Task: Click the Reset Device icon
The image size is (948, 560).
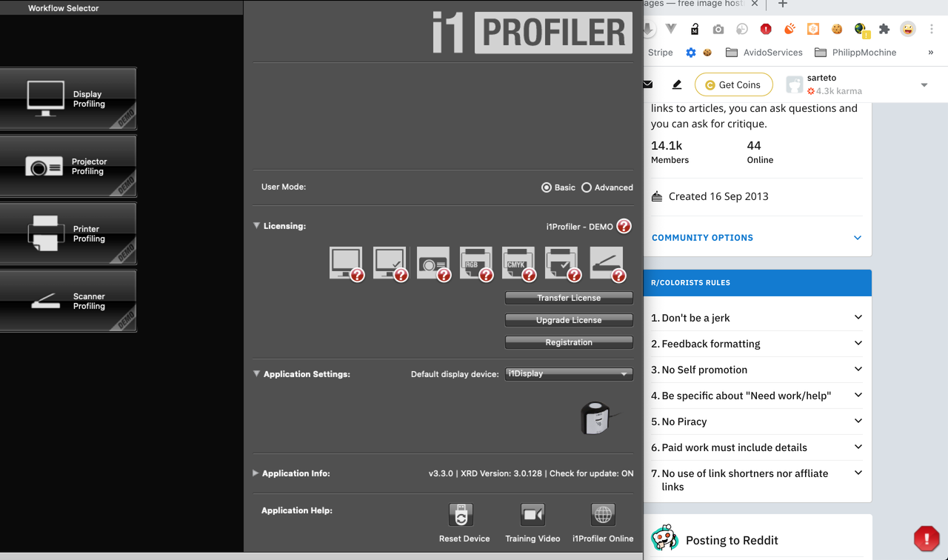Action: click(461, 515)
